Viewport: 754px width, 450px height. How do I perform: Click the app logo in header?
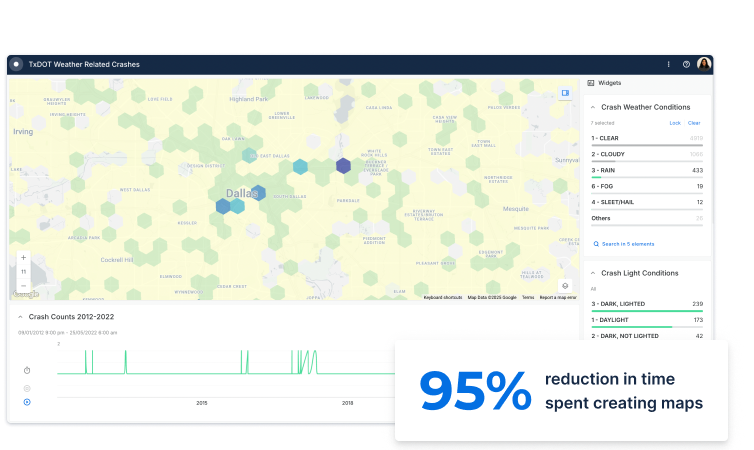16,64
